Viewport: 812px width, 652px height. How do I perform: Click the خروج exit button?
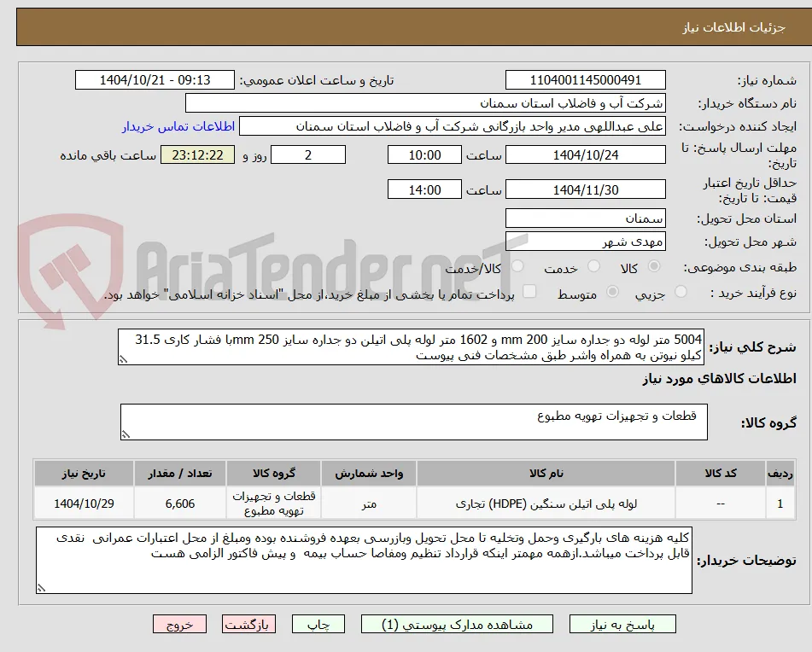coord(179,624)
